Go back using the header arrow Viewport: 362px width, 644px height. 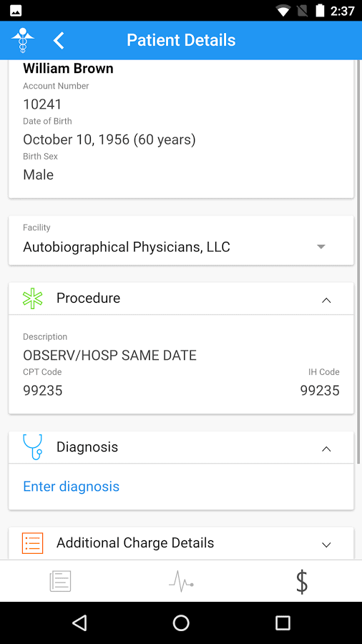(x=59, y=41)
